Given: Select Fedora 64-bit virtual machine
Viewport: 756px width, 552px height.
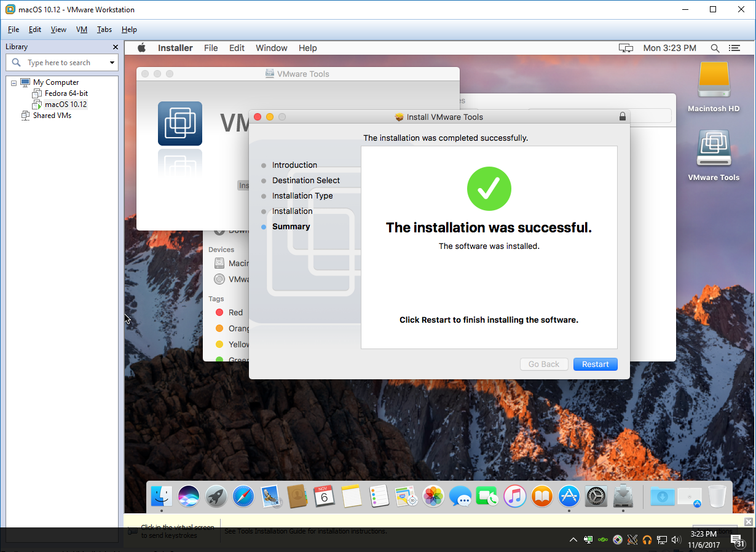Looking at the screenshot, I should coord(66,93).
